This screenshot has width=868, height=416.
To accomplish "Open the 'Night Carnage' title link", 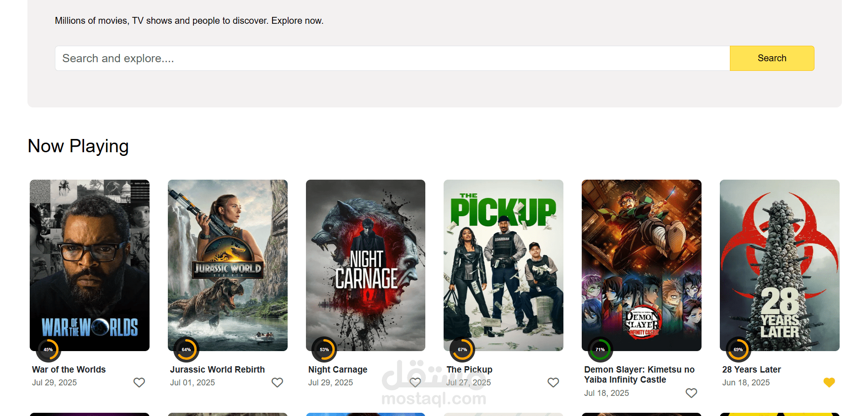I will tap(338, 369).
